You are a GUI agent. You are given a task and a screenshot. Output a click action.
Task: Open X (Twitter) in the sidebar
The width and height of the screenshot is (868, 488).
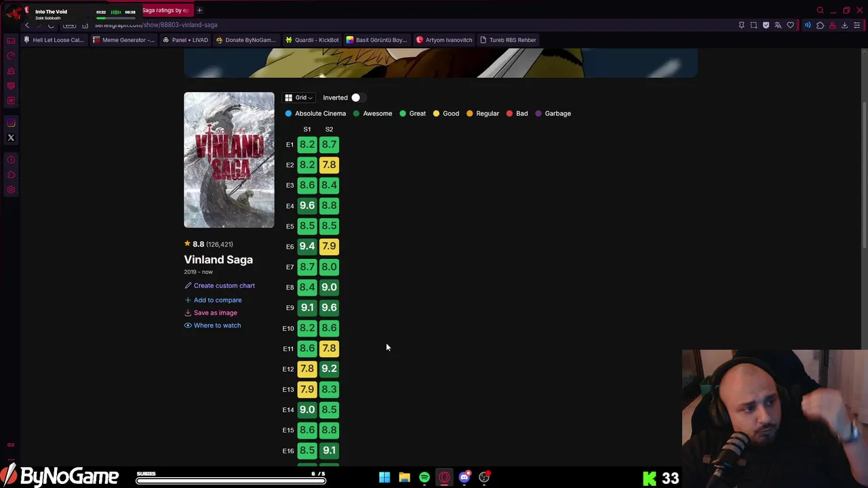11,138
